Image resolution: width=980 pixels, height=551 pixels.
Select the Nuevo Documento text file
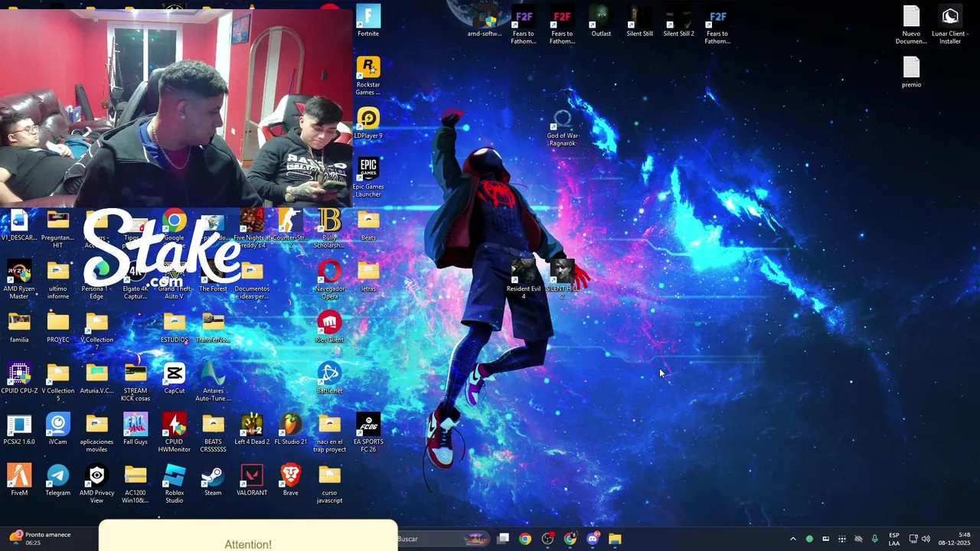[x=911, y=24]
